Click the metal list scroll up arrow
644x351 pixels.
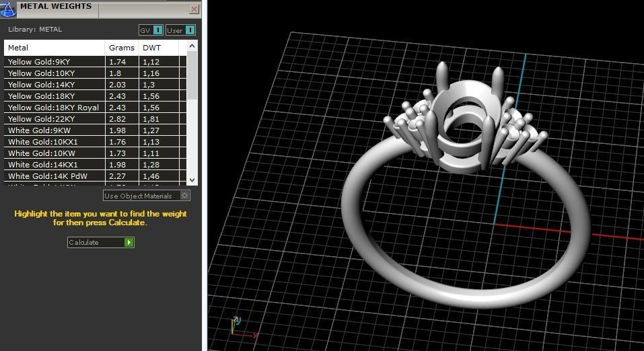[192, 46]
